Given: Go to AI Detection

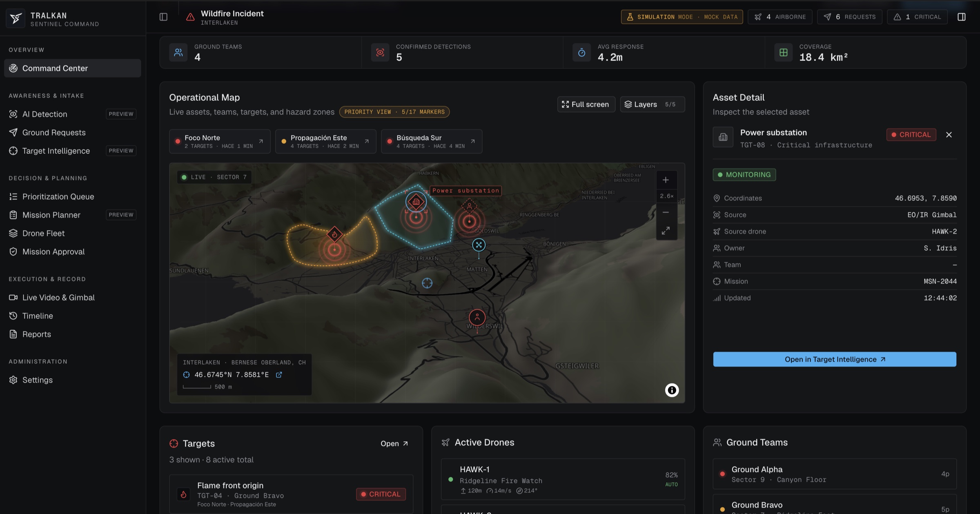Looking at the screenshot, I should pos(73,114).
